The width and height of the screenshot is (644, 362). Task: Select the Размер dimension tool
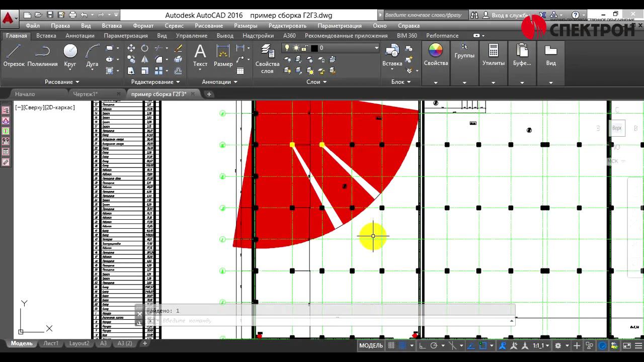(x=223, y=55)
